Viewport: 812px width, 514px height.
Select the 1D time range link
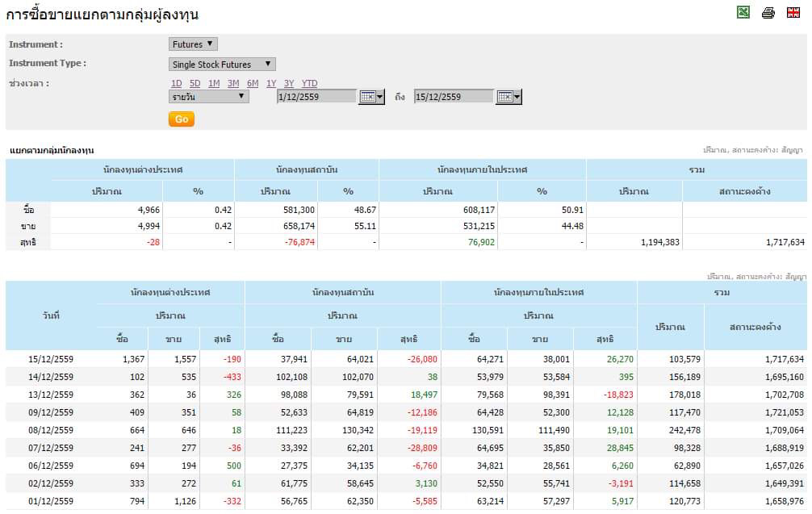point(177,83)
